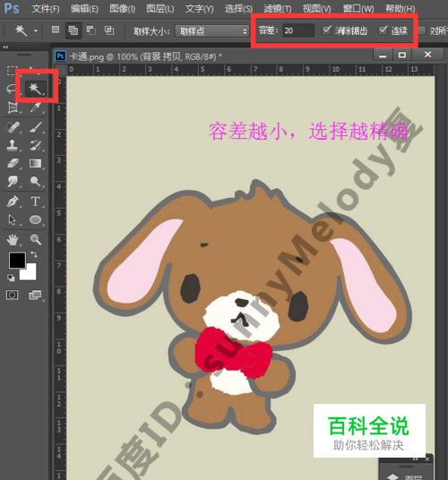Click the white background color swatch
This screenshot has width=448, height=480.
30,274
